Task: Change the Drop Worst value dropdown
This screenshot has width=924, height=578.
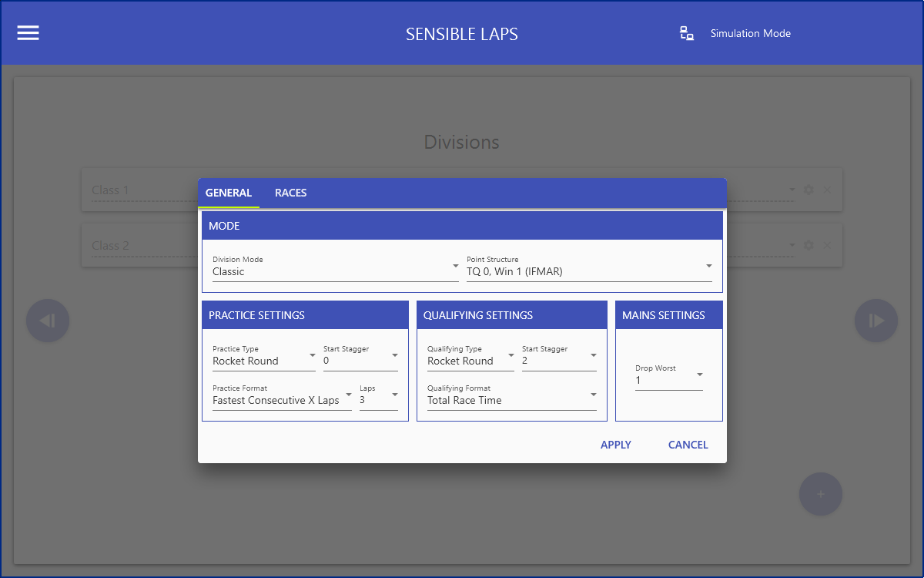Action: (668, 380)
